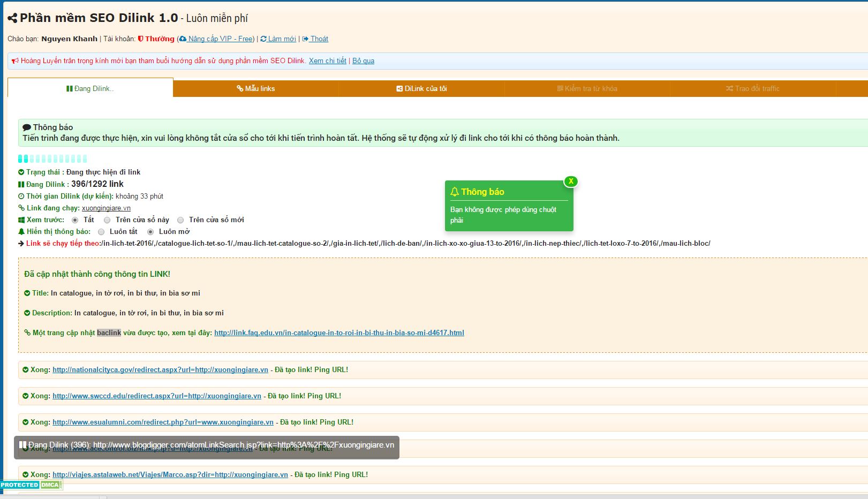
Task: Click the username Nguyen Khanh
Action: (x=70, y=39)
